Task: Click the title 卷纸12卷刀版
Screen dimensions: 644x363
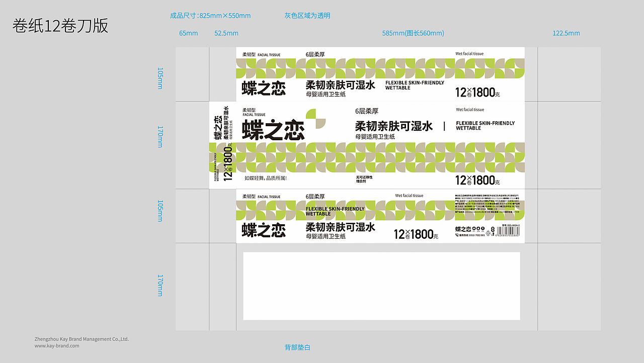Action: [x=60, y=26]
